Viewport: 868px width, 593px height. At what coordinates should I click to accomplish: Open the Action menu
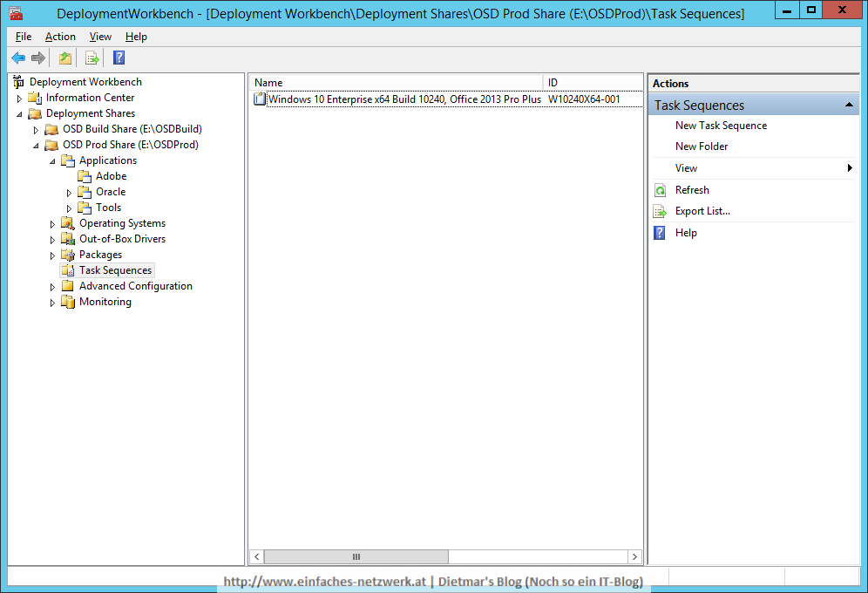(60, 37)
